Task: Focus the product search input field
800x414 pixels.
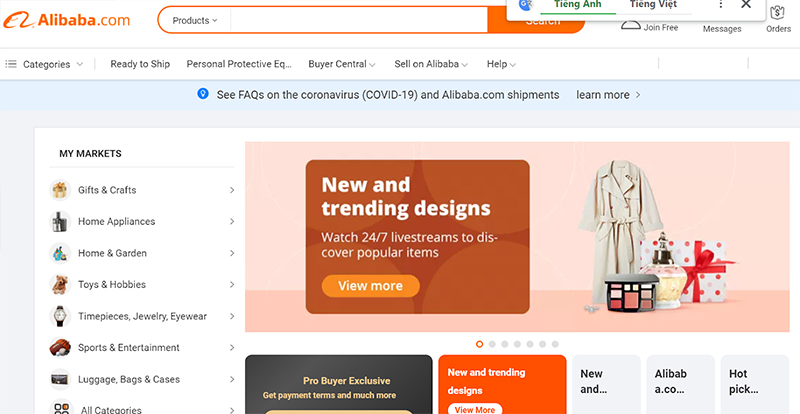Action: [359, 20]
